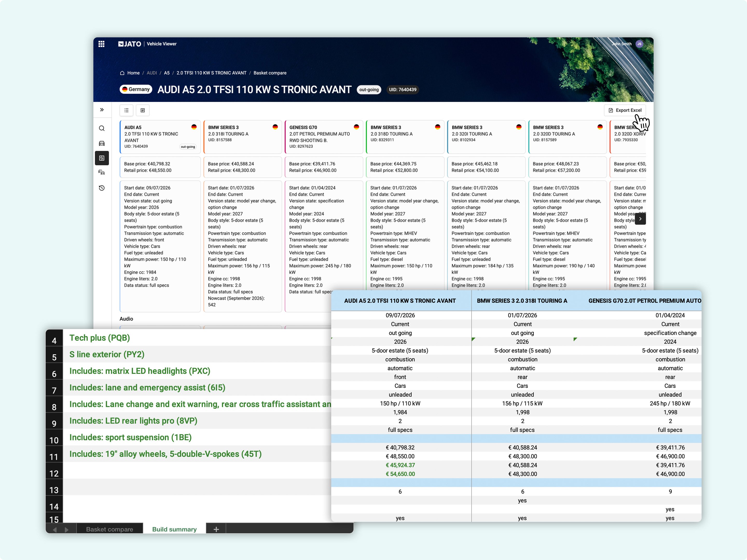
Task: Add a new sheet with plus icon
Action: [x=216, y=529]
